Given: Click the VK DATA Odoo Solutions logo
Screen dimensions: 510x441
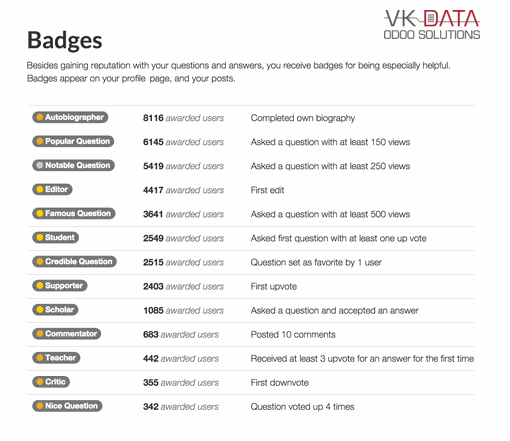Looking at the screenshot, I should click(432, 24).
